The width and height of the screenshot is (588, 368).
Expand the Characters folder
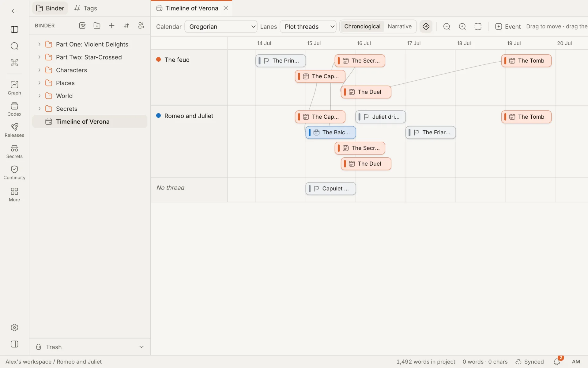[x=39, y=70]
